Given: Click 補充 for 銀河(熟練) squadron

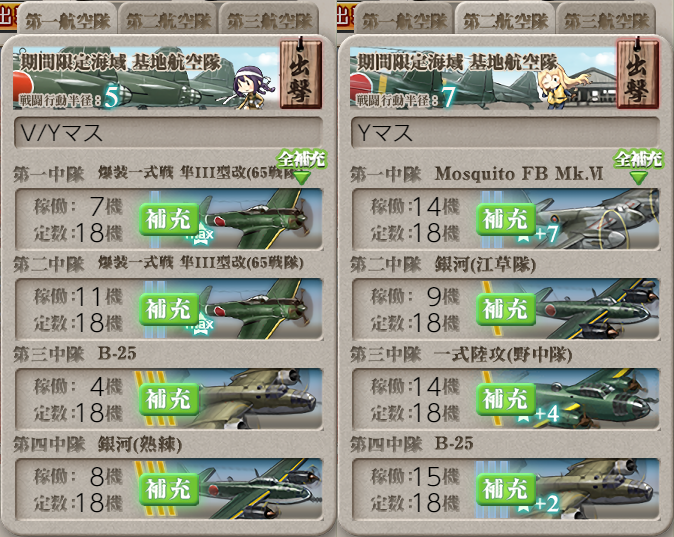Looking at the screenshot, I should (169, 489).
